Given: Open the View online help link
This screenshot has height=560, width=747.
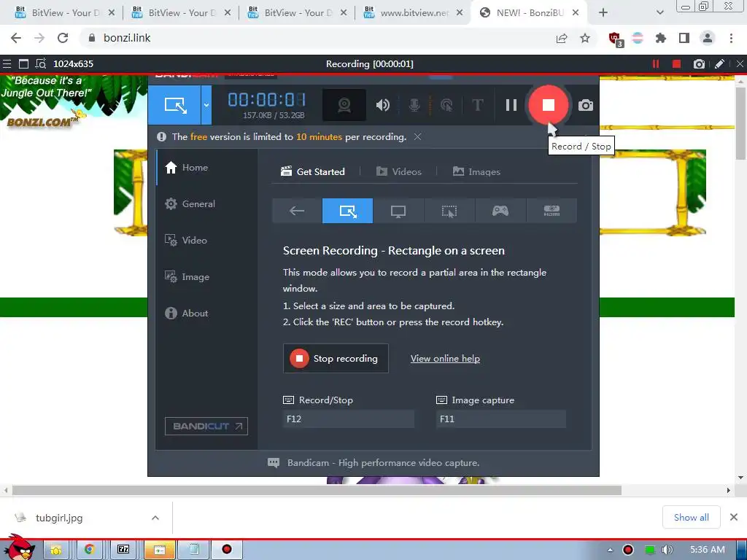Looking at the screenshot, I should point(445,359).
